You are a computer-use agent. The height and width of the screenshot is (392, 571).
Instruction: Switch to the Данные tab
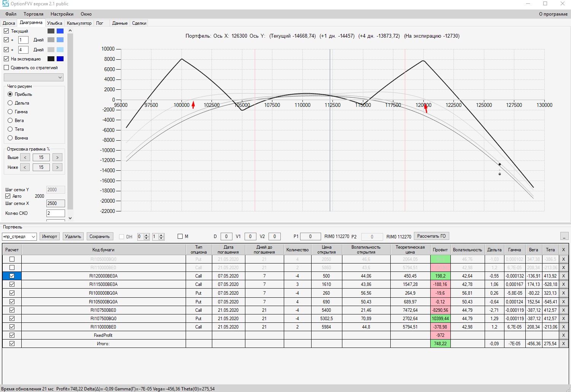[x=120, y=23]
